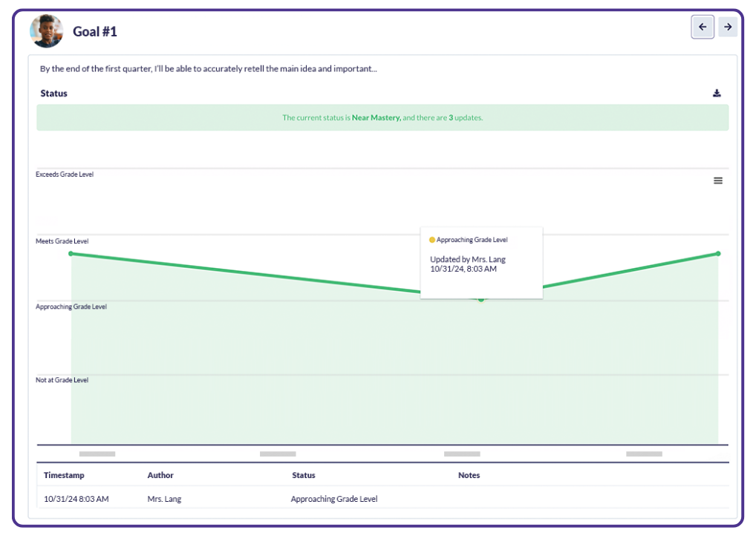
Task: Go to the next goal with right arrow
Action: [728, 27]
